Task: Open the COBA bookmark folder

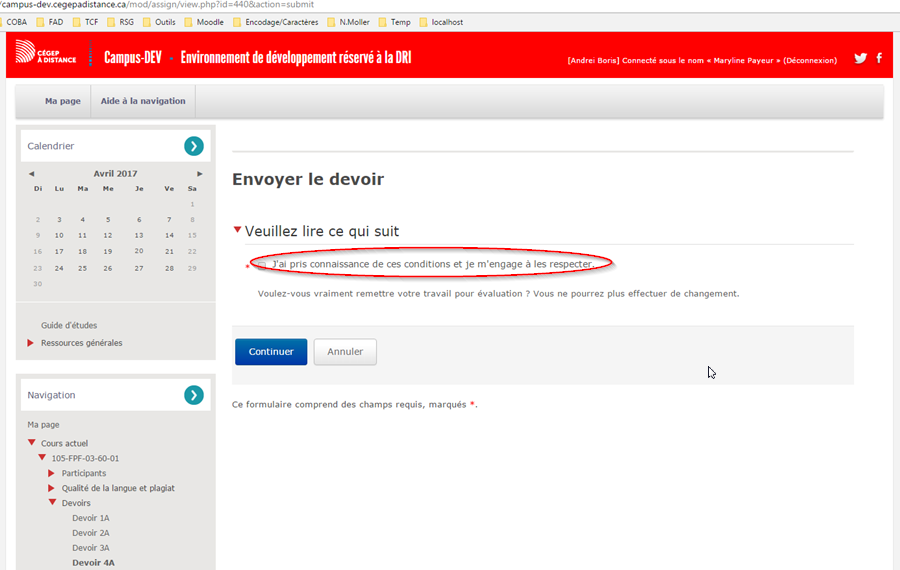Action: point(12,21)
